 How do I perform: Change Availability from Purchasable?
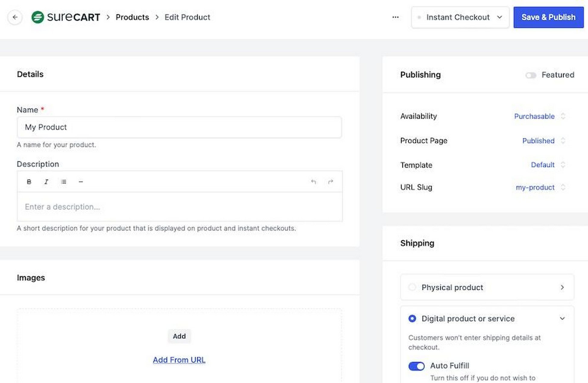click(x=539, y=116)
